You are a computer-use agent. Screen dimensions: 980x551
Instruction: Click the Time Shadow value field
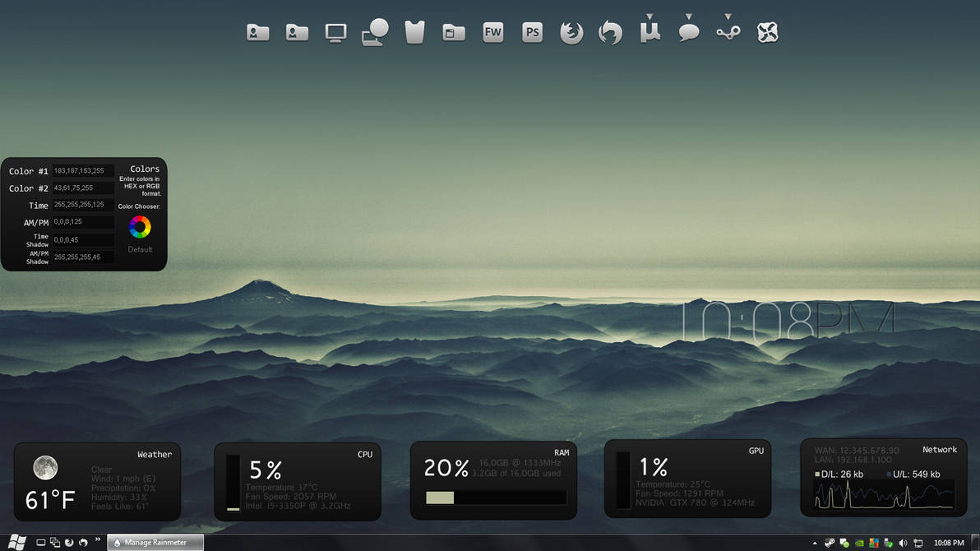[x=82, y=240]
